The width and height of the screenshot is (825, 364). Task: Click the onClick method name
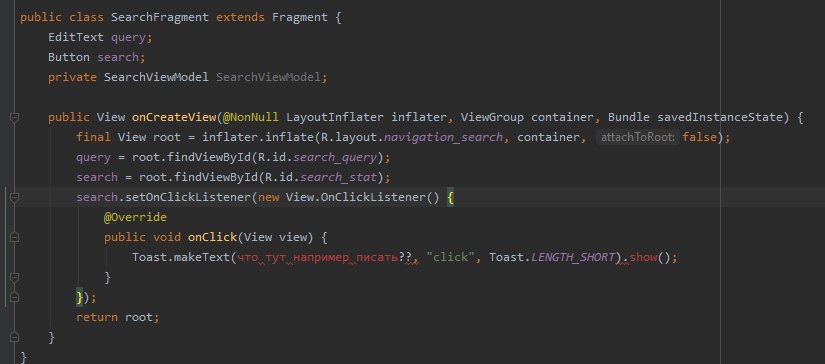(212, 237)
